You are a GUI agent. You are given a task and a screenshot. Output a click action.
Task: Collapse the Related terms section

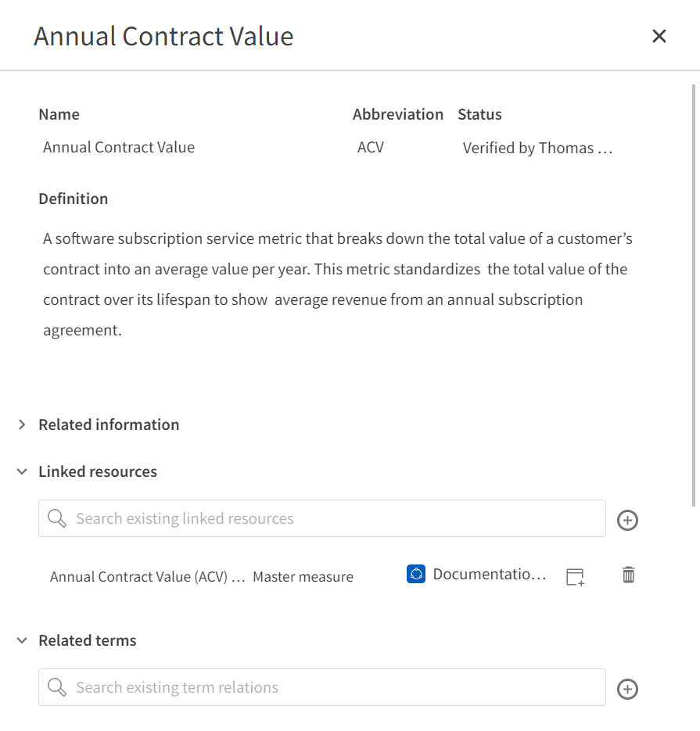click(22, 640)
